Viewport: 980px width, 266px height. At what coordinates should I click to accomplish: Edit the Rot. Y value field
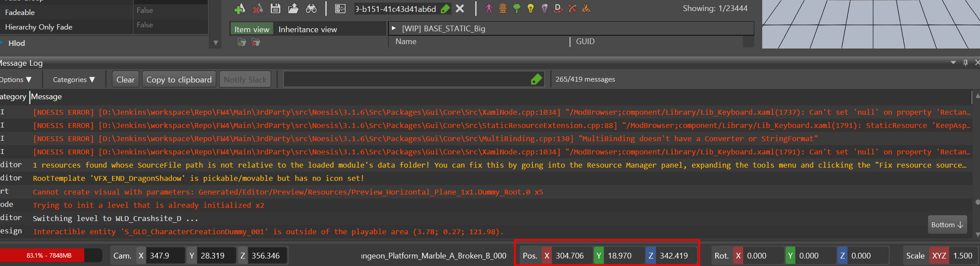[815, 256]
